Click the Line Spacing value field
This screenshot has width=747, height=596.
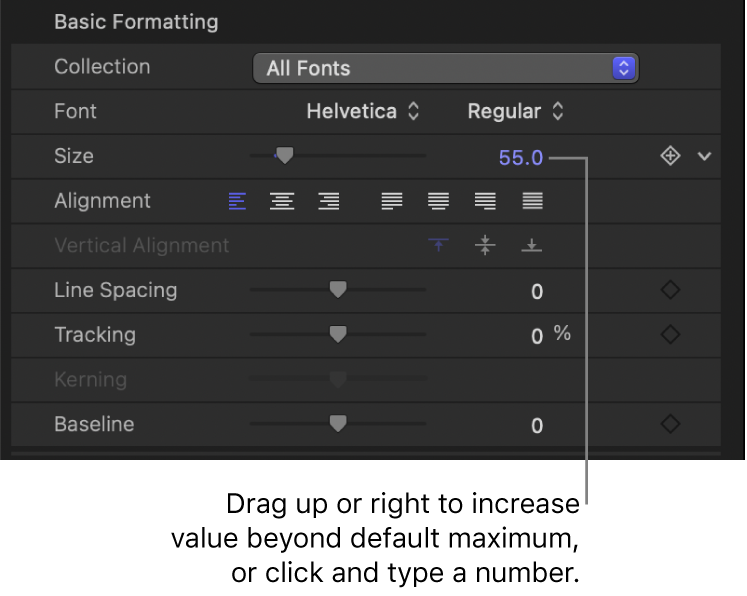(537, 292)
